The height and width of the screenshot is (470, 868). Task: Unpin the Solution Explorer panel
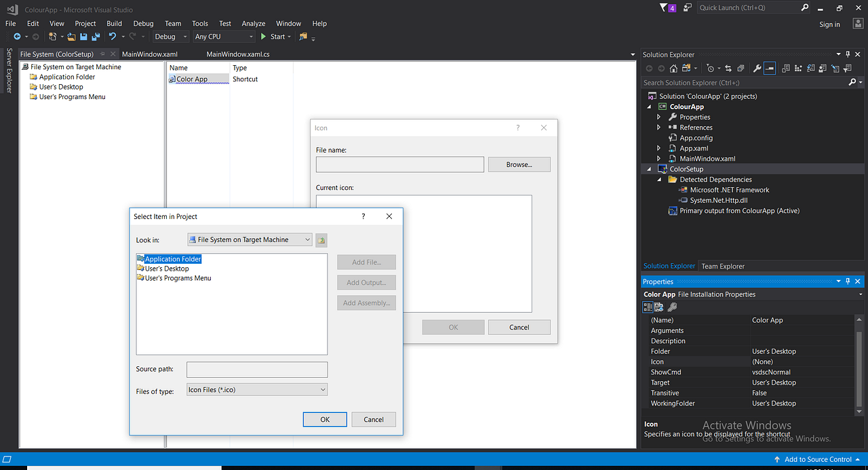[x=848, y=54]
